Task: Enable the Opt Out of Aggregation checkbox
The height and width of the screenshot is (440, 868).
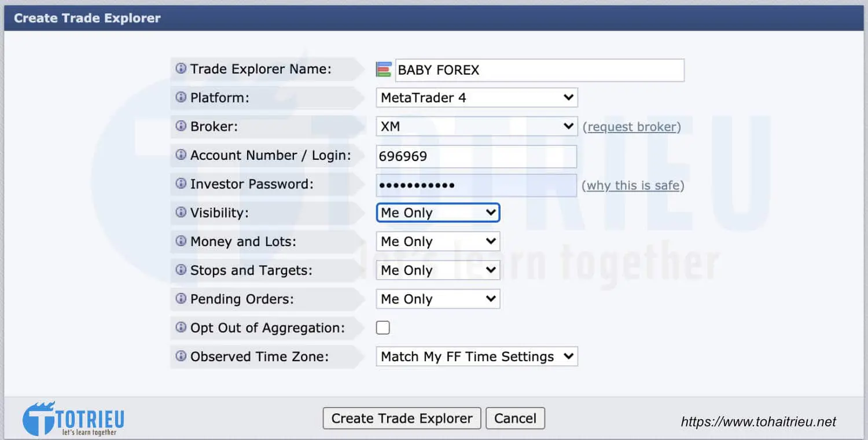Action: (383, 328)
